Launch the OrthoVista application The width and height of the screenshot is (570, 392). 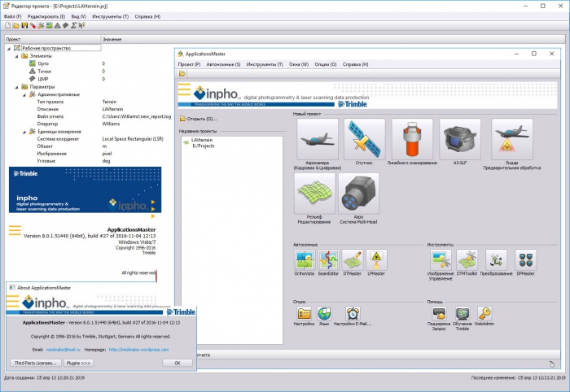tap(305, 259)
